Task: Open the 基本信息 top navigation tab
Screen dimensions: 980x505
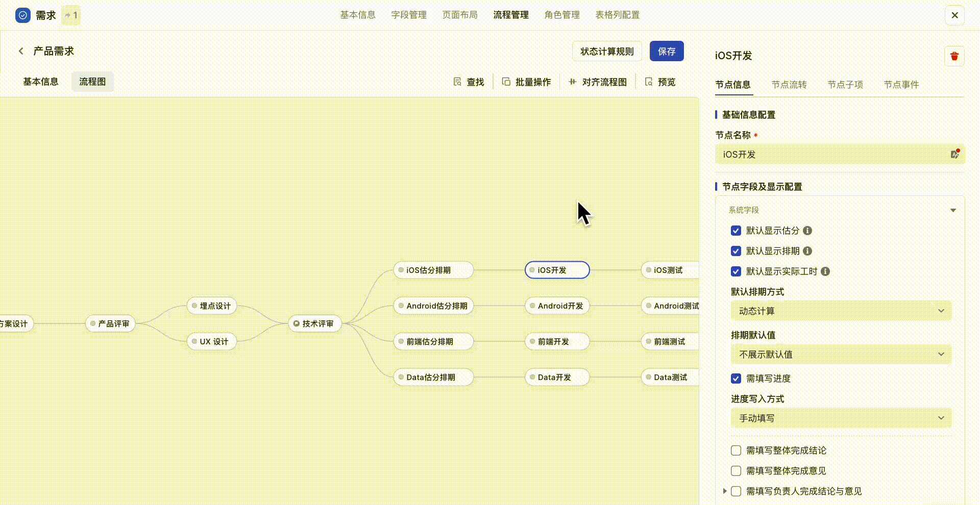Action: click(358, 15)
